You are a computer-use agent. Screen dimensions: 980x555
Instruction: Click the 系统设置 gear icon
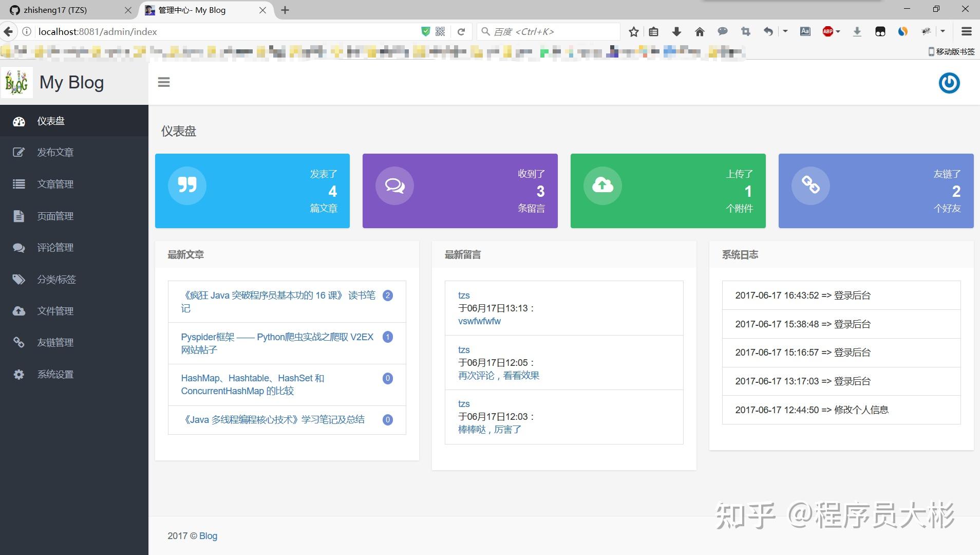pos(18,374)
